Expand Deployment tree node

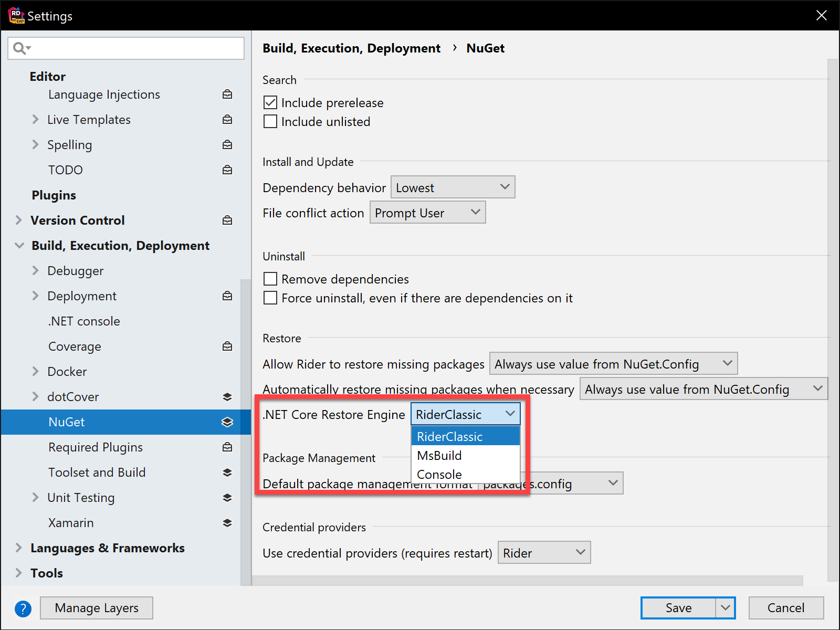(x=35, y=296)
